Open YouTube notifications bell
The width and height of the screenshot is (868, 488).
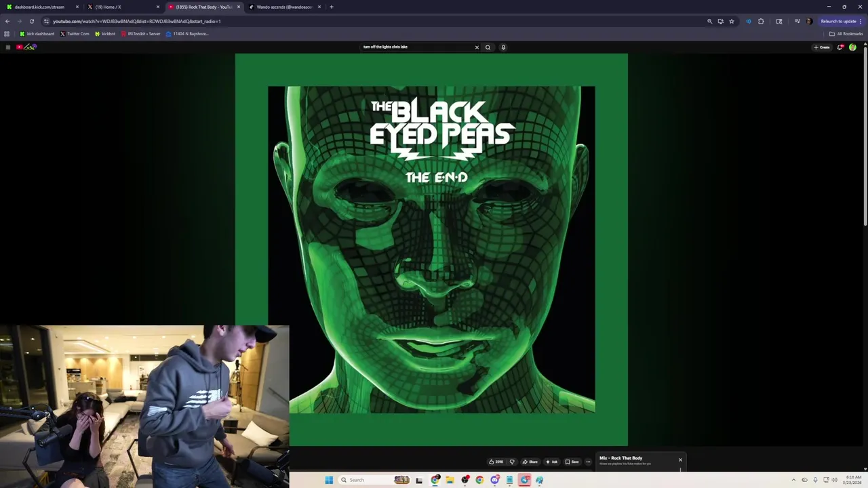point(840,47)
